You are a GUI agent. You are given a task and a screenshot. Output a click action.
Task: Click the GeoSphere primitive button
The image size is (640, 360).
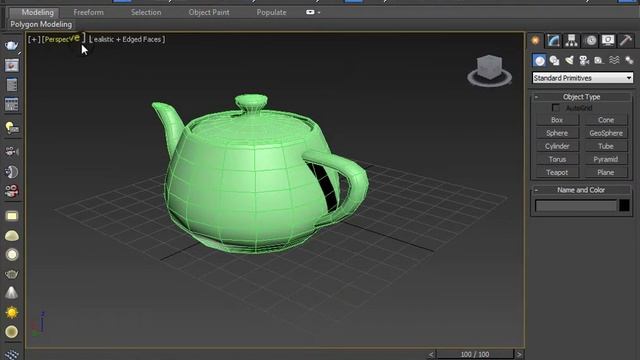click(x=606, y=133)
